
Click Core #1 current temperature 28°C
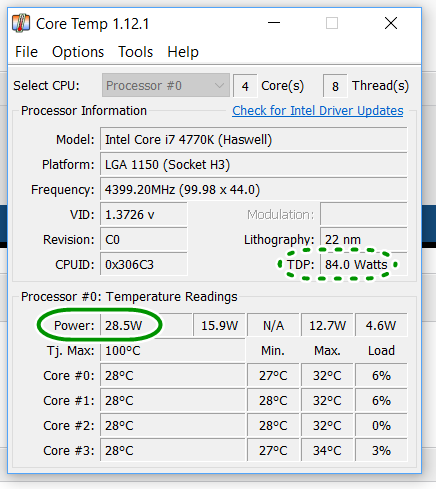point(172,400)
